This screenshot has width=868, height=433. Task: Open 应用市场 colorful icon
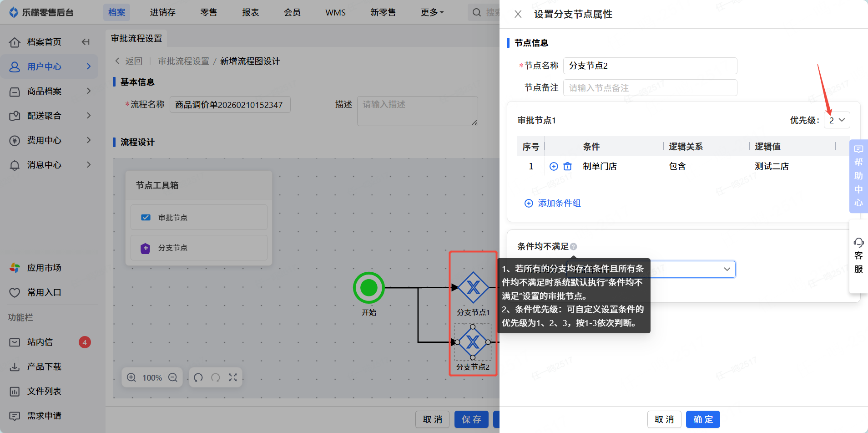point(15,268)
